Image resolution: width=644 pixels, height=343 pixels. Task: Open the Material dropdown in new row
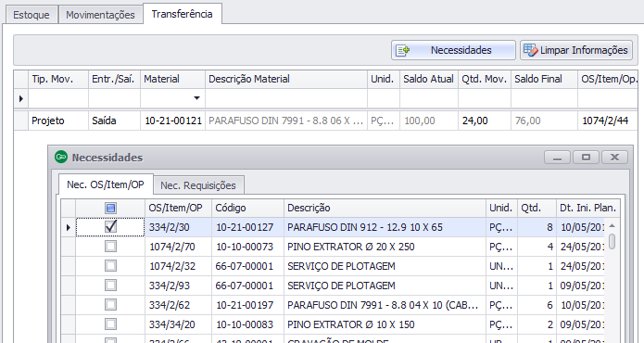tap(196, 98)
